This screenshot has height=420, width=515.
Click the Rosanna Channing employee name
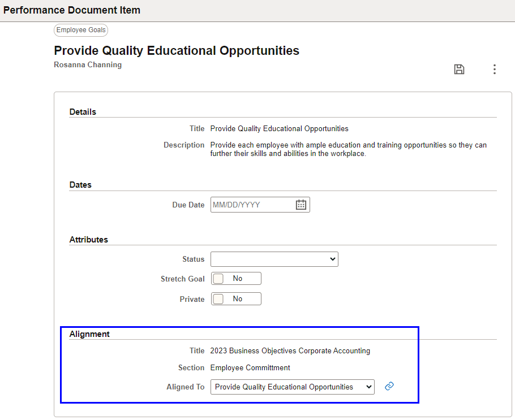coord(88,64)
